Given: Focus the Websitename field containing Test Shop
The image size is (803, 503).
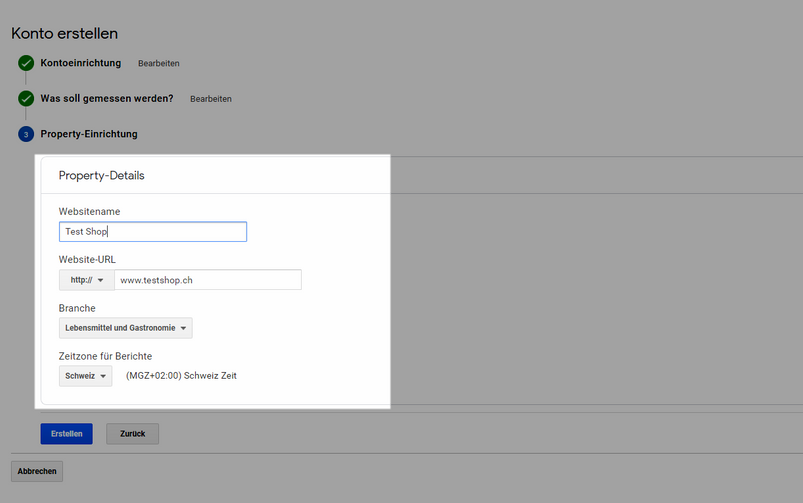Looking at the screenshot, I should 153,232.
